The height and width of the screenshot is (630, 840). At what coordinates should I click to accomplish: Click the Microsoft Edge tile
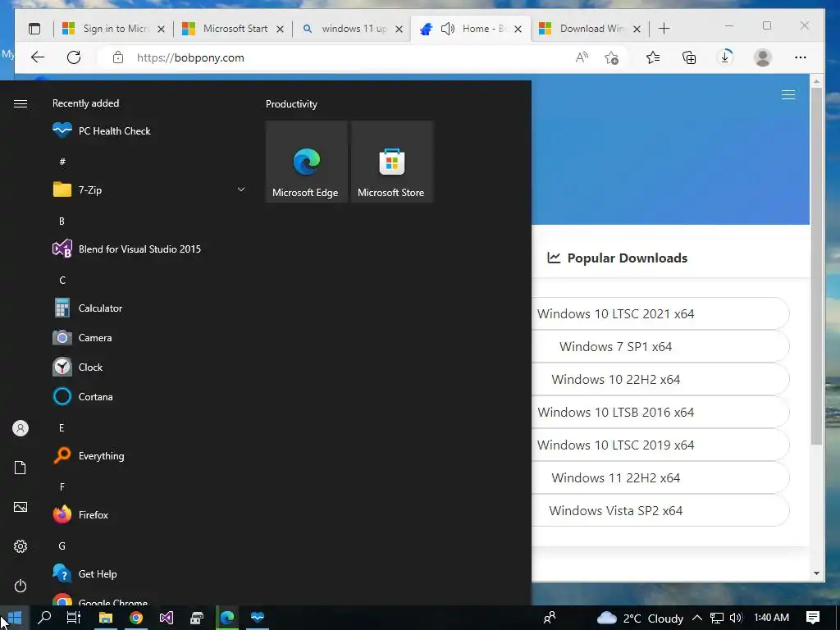click(307, 162)
